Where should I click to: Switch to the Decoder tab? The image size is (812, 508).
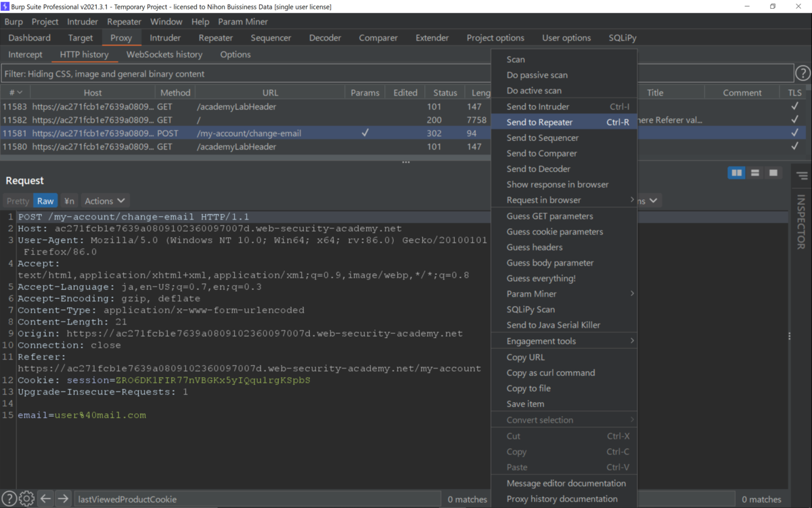pos(325,38)
